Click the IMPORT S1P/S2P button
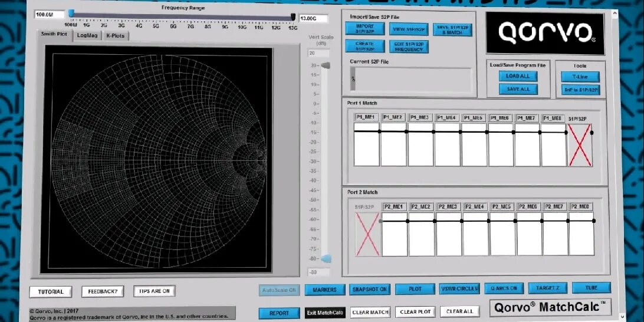The width and height of the screenshot is (644, 322). click(364, 29)
